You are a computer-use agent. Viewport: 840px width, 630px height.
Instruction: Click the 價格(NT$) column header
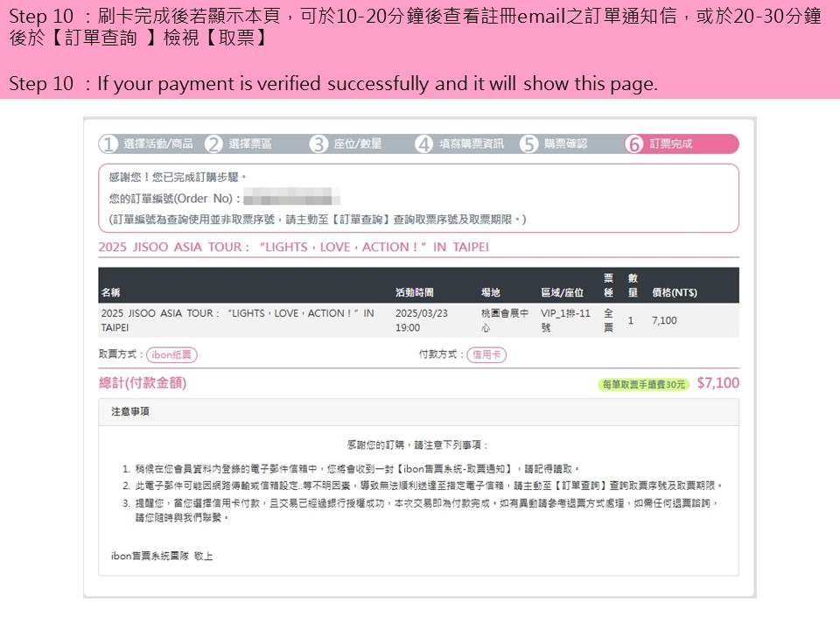pyautogui.click(x=674, y=293)
